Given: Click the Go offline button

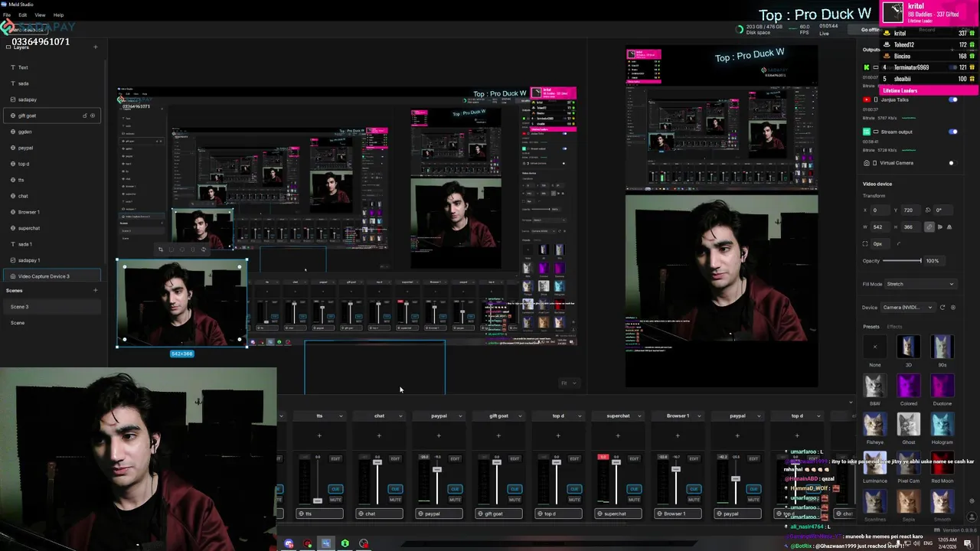Looking at the screenshot, I should (870, 30).
